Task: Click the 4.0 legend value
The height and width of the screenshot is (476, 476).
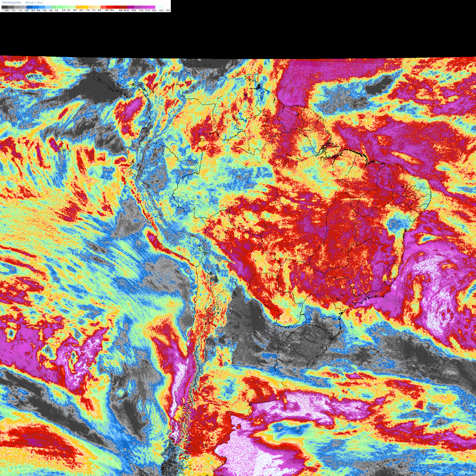Action: [51, 10]
